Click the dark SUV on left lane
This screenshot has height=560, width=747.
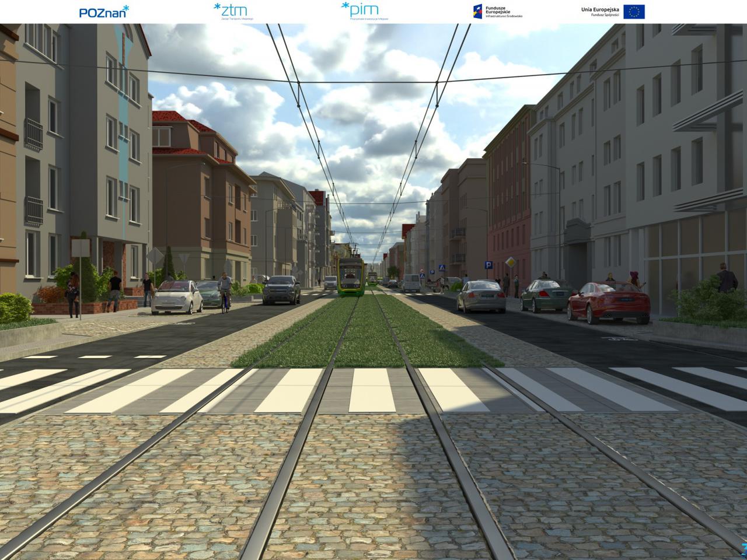(281, 289)
